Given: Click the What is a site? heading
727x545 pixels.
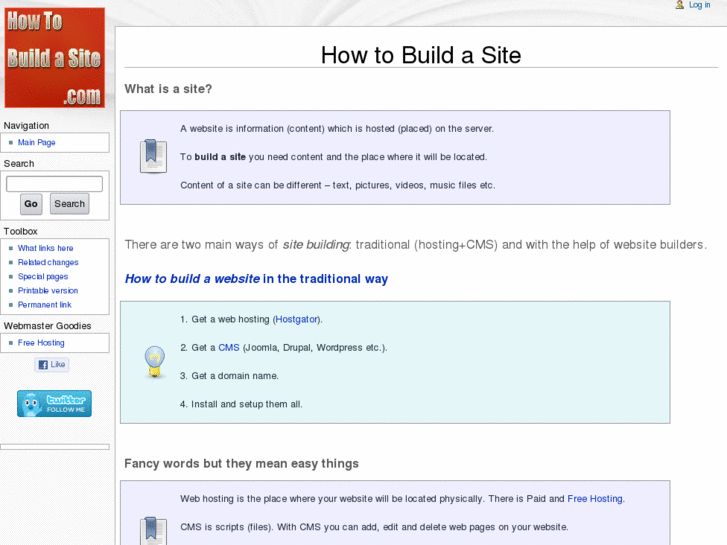Looking at the screenshot, I should point(168,89).
